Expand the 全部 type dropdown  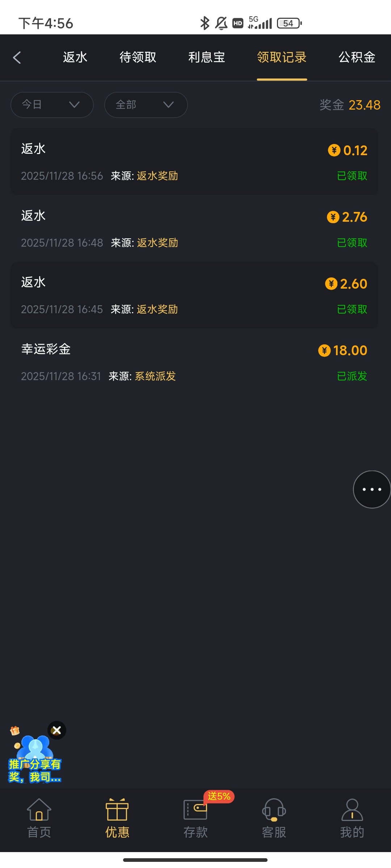(x=146, y=105)
